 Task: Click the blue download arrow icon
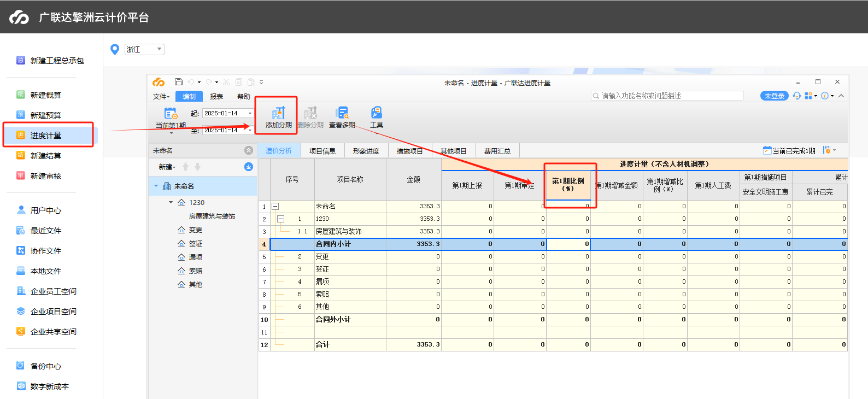(249, 167)
